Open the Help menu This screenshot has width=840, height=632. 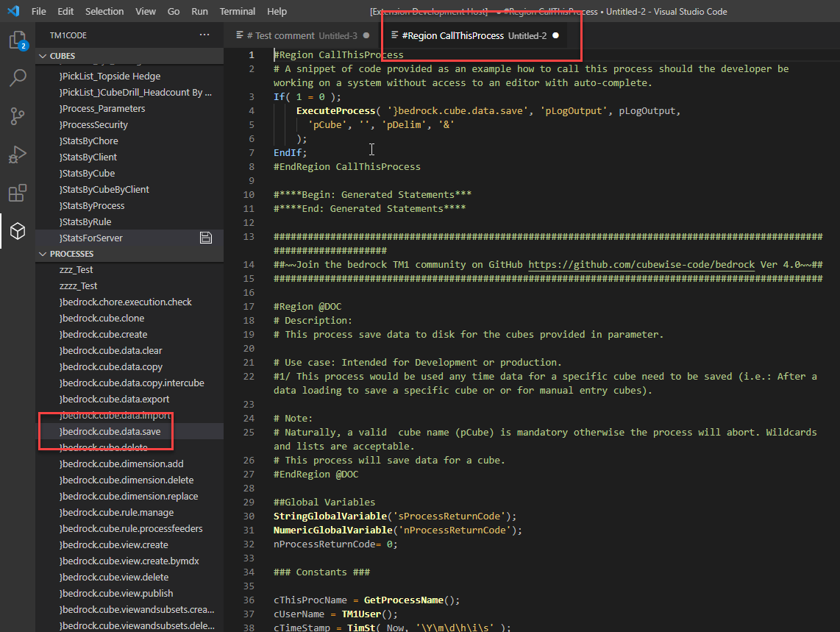pos(277,11)
